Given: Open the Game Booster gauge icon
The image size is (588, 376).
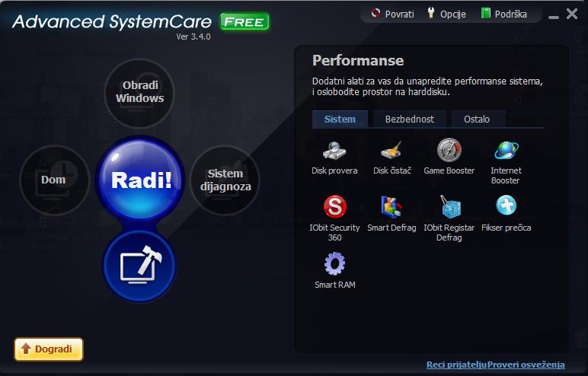Looking at the screenshot, I should tap(449, 151).
